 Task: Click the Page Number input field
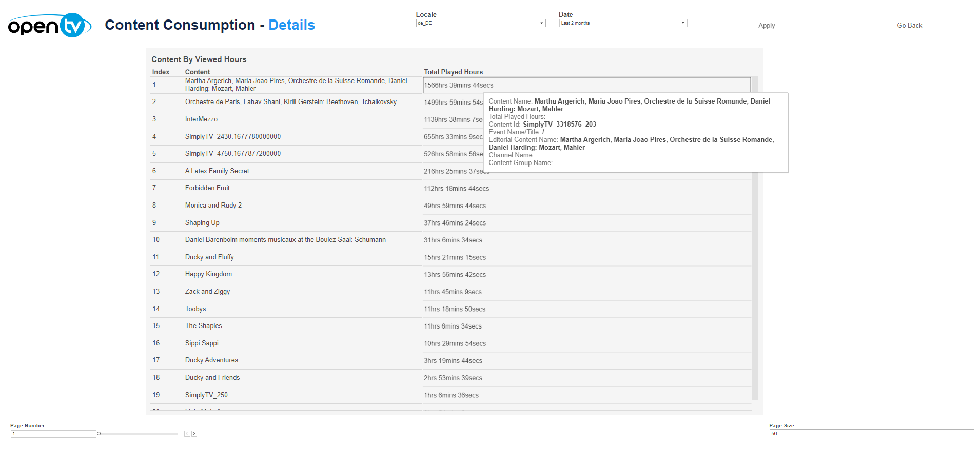[x=53, y=434]
